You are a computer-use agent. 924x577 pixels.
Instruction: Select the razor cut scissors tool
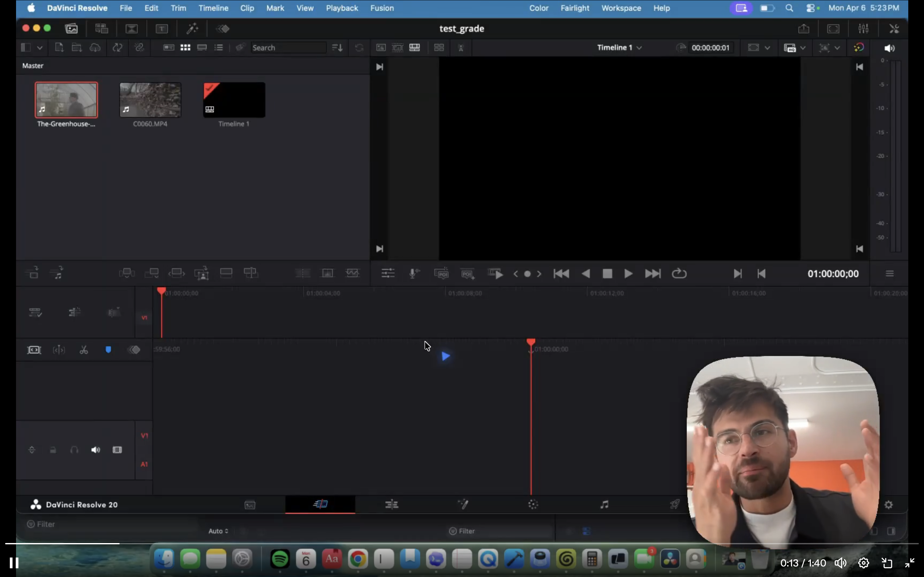click(x=84, y=350)
